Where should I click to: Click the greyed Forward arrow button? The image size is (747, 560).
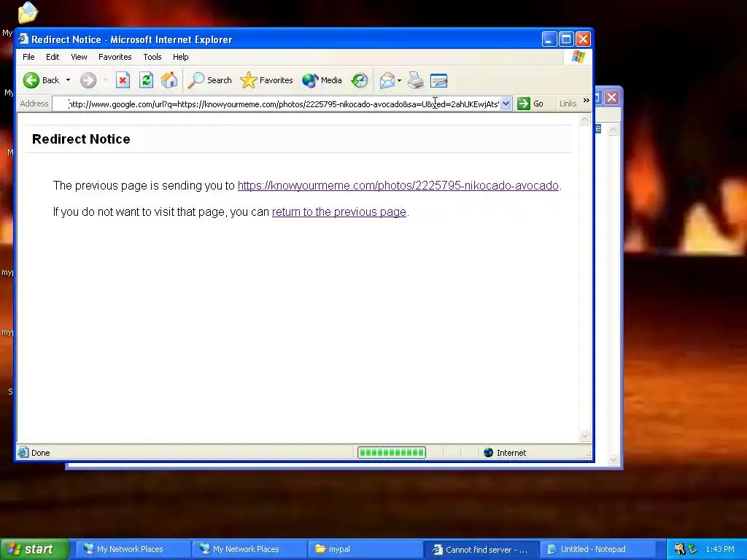(x=88, y=80)
